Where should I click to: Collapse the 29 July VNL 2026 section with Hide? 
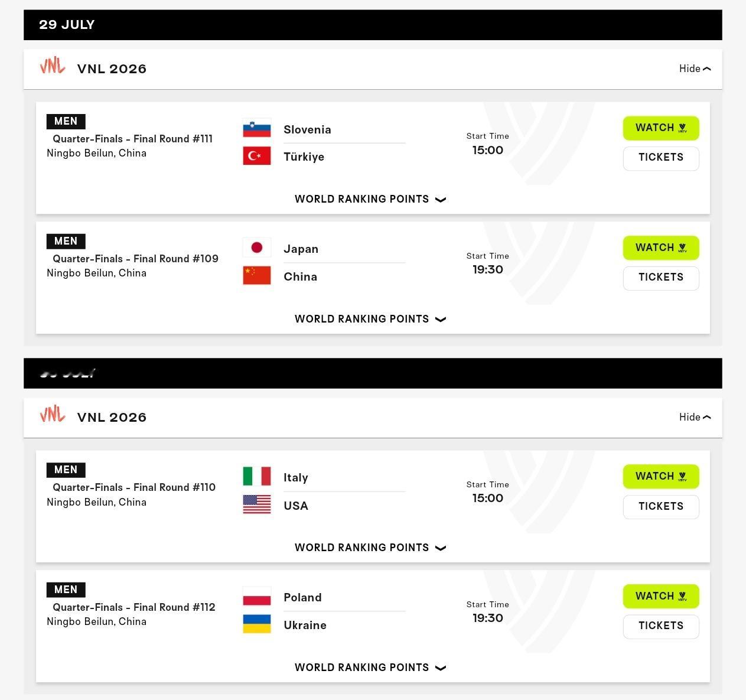(x=695, y=69)
